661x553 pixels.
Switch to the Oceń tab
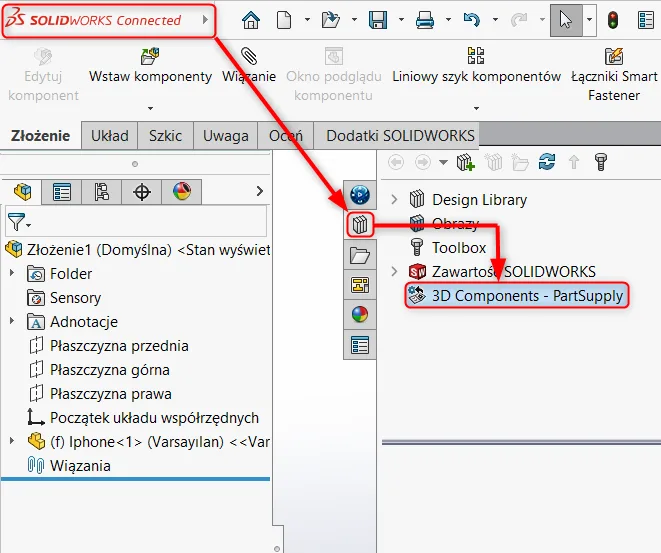pos(285,136)
